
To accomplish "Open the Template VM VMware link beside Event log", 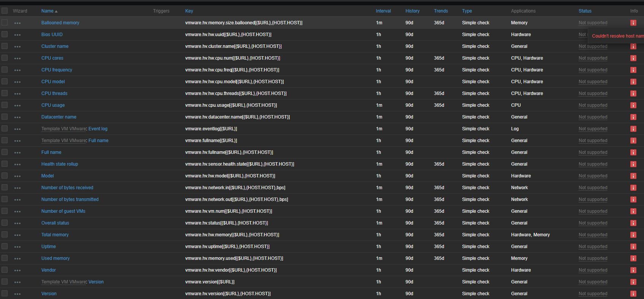I will (x=64, y=129).
